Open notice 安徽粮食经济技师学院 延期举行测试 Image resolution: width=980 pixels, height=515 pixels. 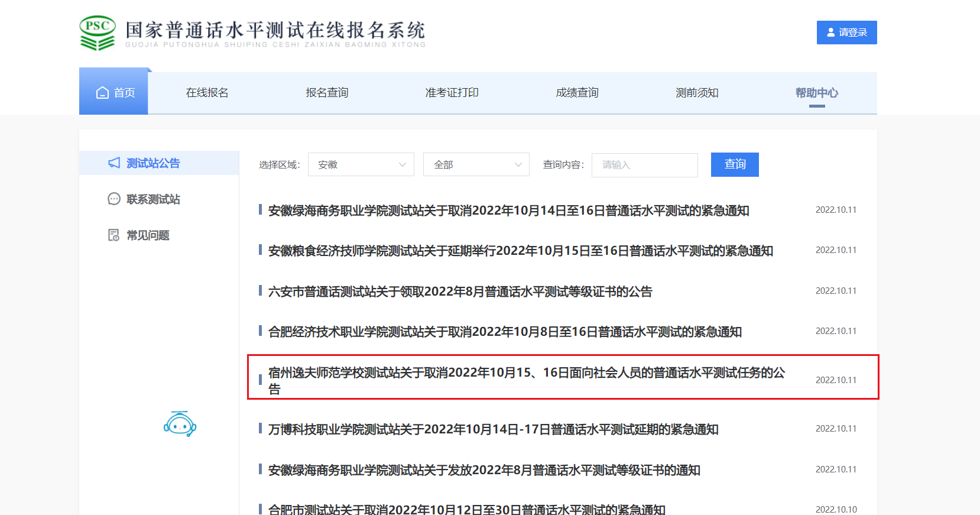point(521,251)
